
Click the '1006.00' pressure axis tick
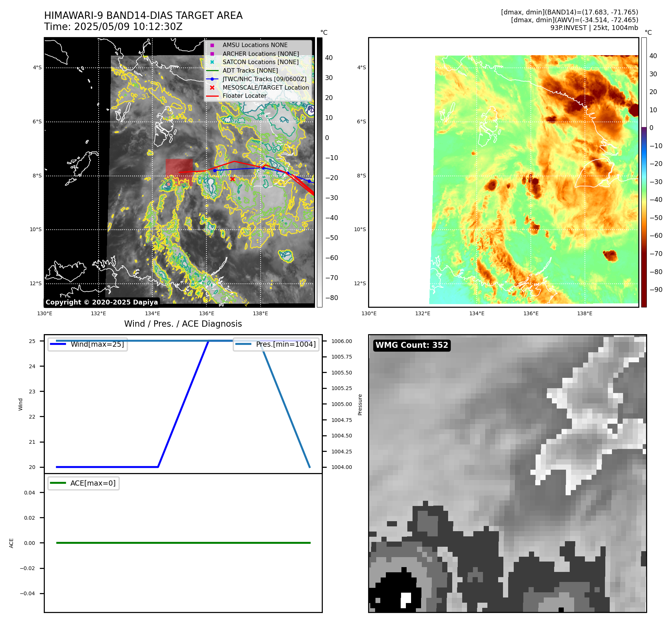(342, 341)
